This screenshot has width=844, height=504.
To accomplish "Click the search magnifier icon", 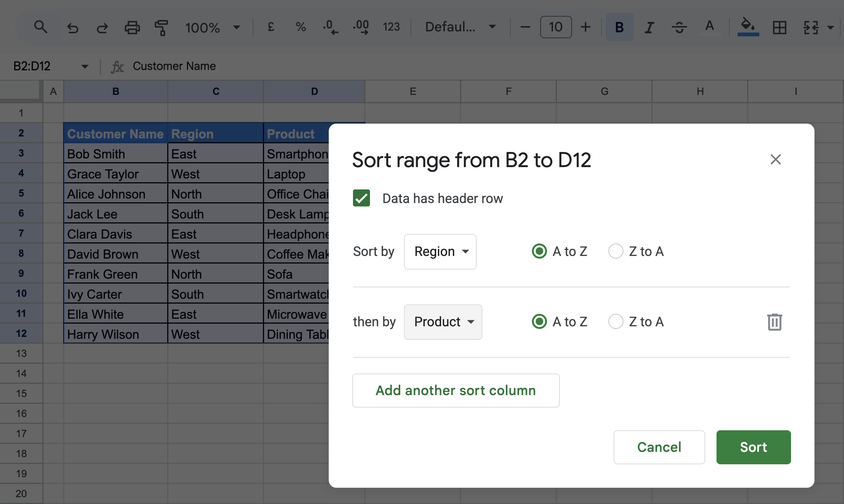I will click(x=40, y=27).
